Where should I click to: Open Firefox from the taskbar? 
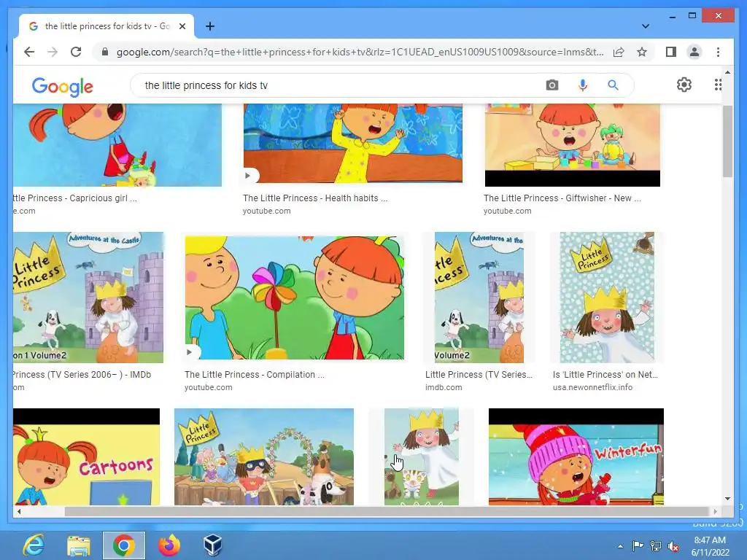click(169, 545)
